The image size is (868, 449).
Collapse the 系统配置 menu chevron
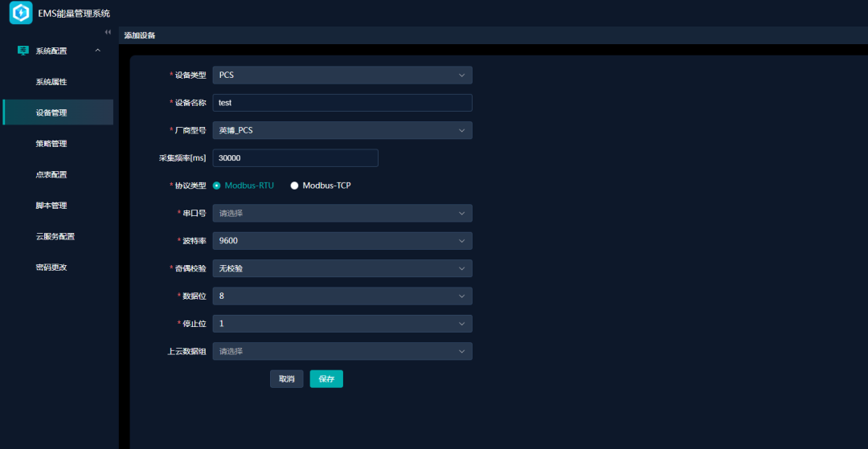pyautogui.click(x=98, y=51)
